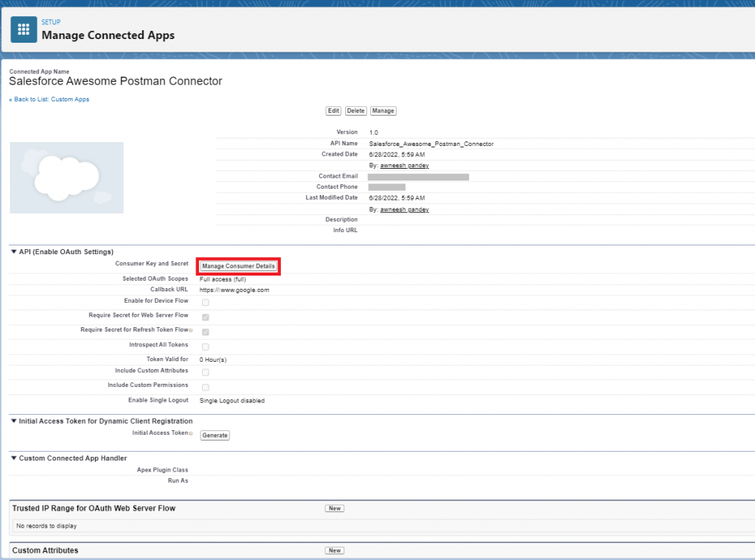Click the 'Apex Plugin Class' label

163,470
